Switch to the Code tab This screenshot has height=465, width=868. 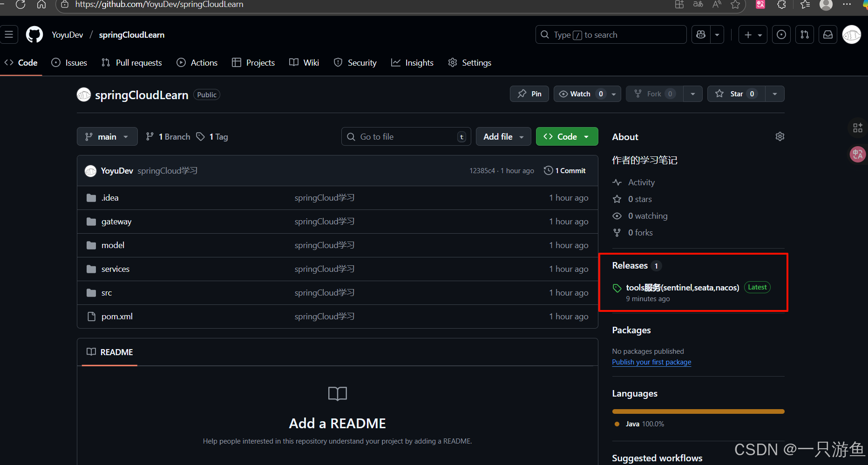point(21,63)
